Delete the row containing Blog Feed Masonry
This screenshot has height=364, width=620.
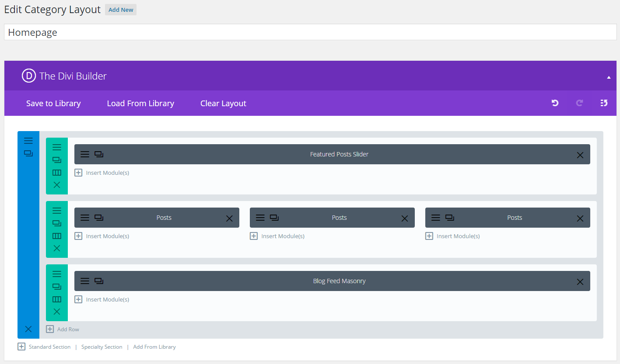click(x=57, y=312)
